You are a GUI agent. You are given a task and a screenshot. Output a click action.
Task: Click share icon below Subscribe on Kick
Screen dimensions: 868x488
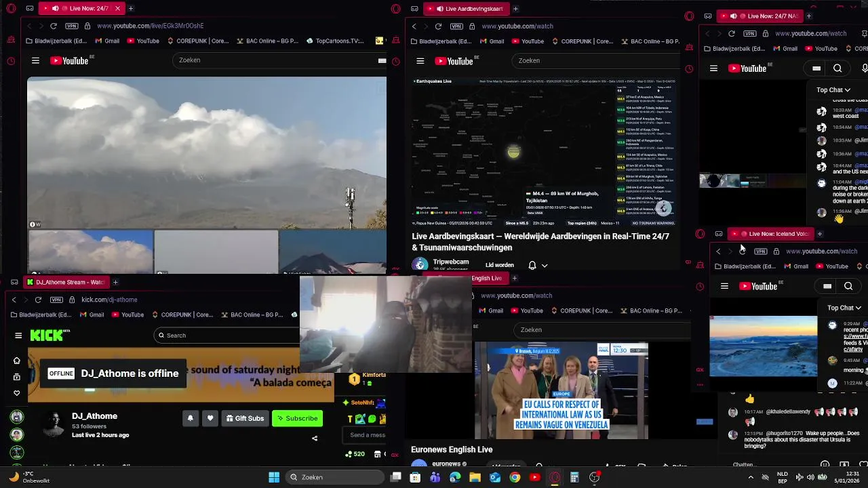315,438
